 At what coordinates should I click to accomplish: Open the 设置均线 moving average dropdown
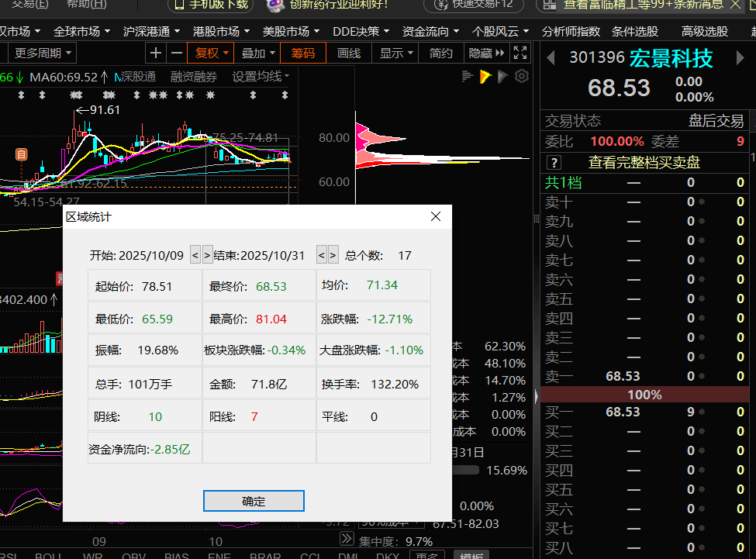pos(261,77)
